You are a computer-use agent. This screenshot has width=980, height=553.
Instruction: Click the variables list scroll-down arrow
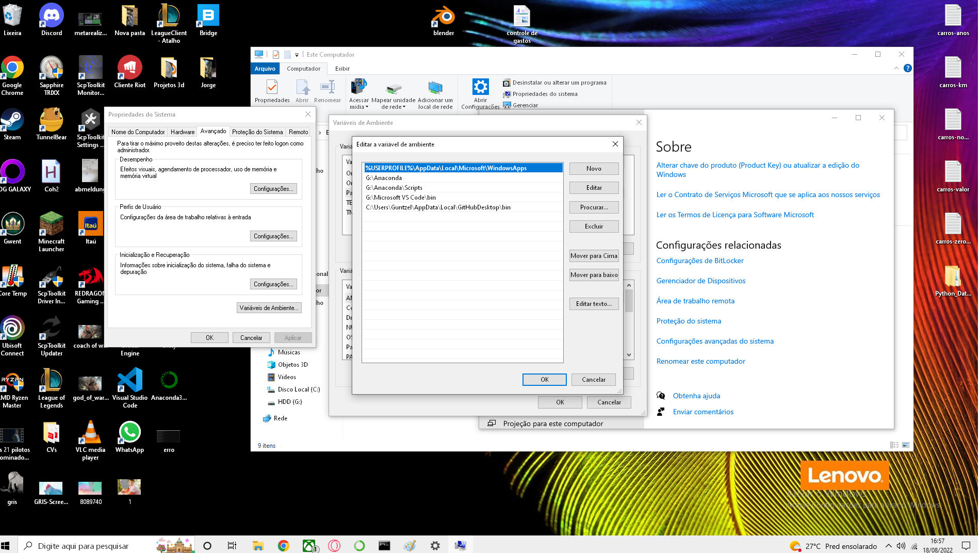(629, 355)
